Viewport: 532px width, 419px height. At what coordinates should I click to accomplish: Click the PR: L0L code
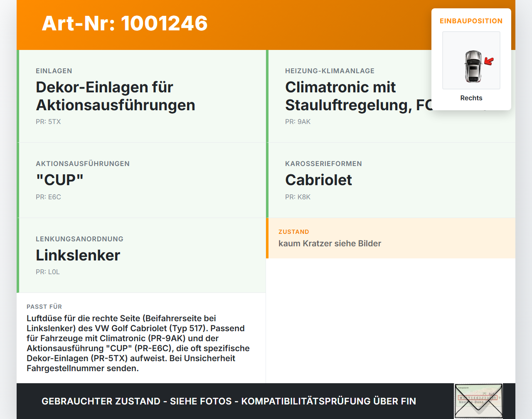point(48,272)
